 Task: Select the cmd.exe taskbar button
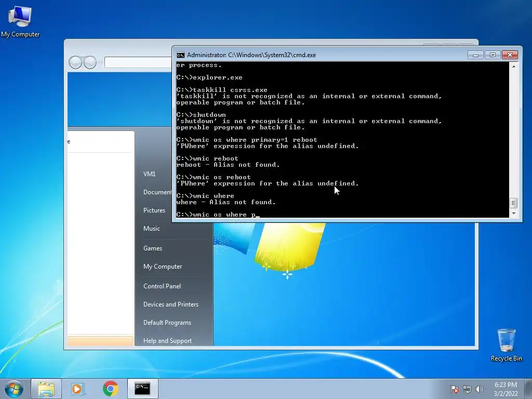click(x=142, y=389)
